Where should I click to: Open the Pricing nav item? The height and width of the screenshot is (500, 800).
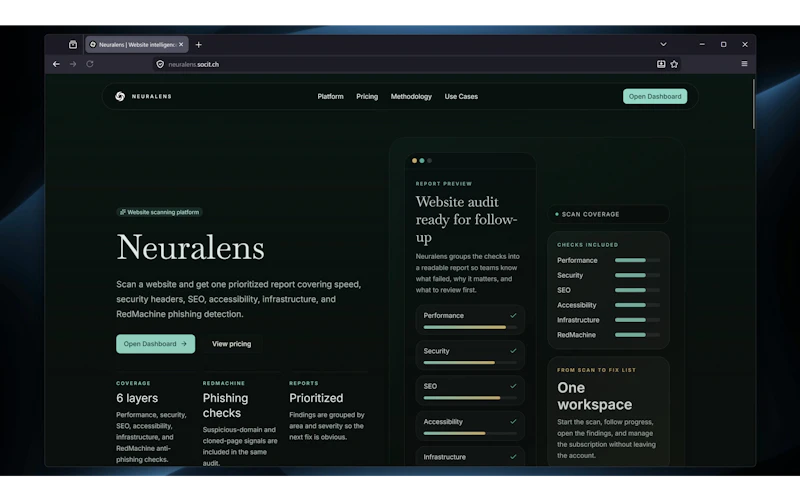click(x=367, y=96)
